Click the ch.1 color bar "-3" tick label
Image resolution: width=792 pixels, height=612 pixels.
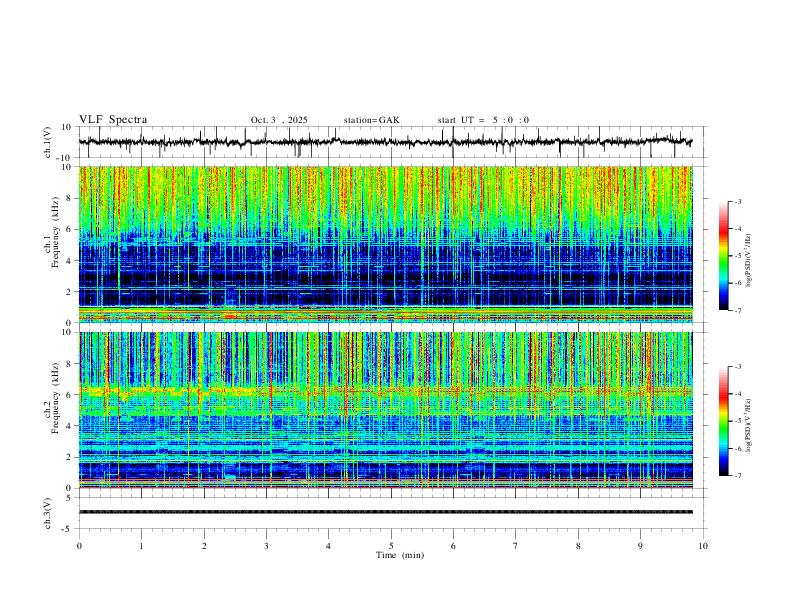tap(738, 201)
